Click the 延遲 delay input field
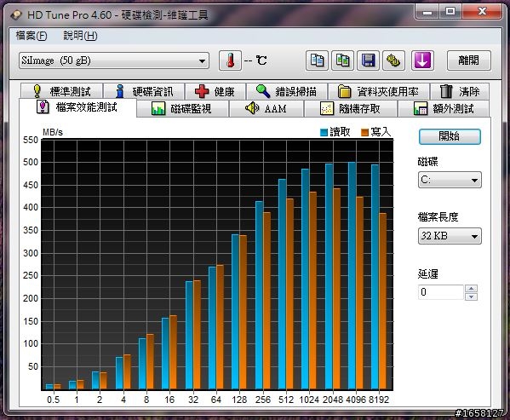 [x=441, y=292]
